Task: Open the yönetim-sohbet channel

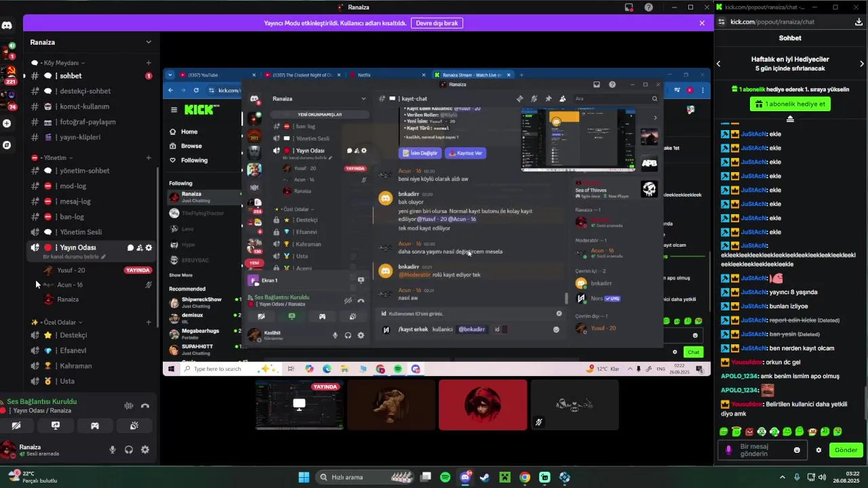Action: [x=91, y=171]
